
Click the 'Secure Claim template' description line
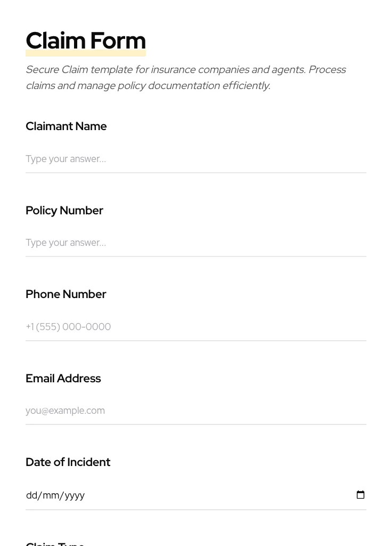[x=185, y=70]
